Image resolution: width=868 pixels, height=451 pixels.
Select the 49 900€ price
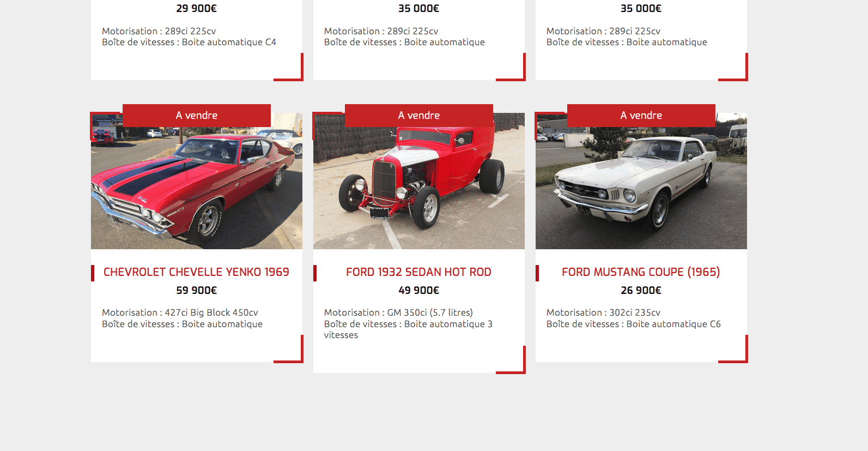[418, 291]
